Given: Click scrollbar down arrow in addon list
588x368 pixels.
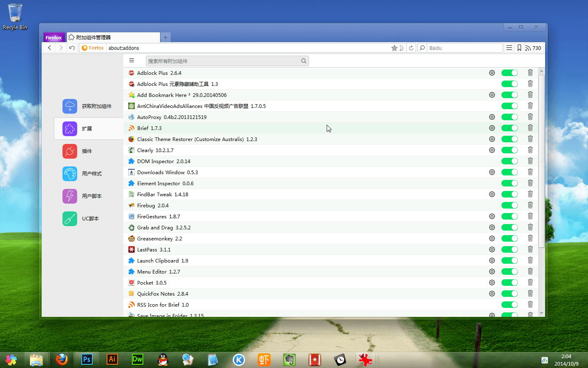Looking at the screenshot, I should tap(541, 314).
